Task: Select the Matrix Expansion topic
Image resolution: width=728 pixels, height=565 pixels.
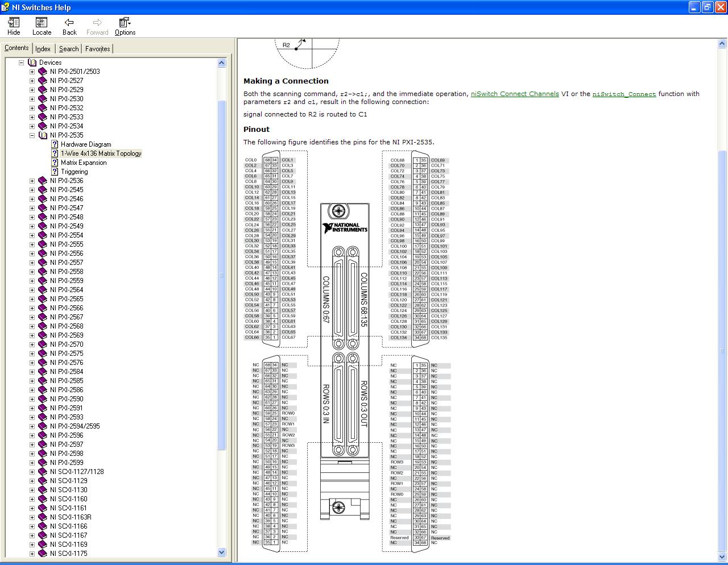Action: (x=84, y=163)
